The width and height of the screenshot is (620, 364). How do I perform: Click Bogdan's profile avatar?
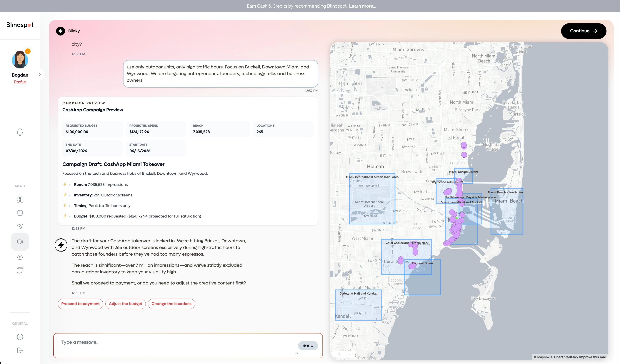20,60
